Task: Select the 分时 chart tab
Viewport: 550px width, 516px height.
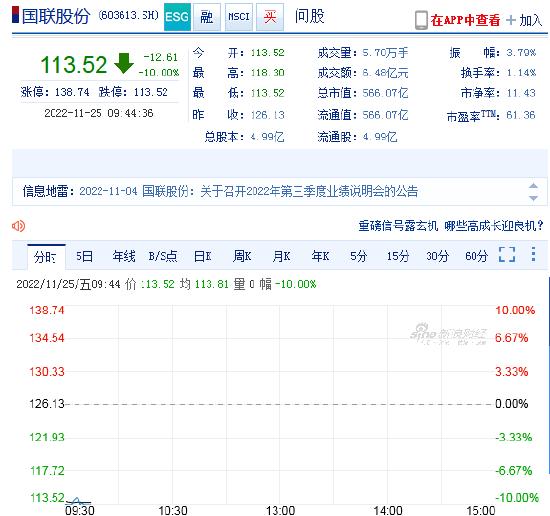Action: tap(46, 256)
